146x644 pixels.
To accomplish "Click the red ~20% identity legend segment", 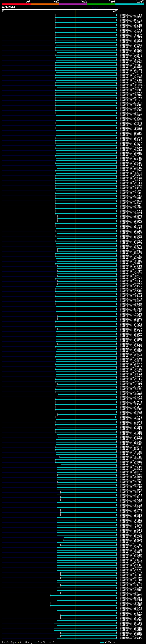I will [16, 4].
